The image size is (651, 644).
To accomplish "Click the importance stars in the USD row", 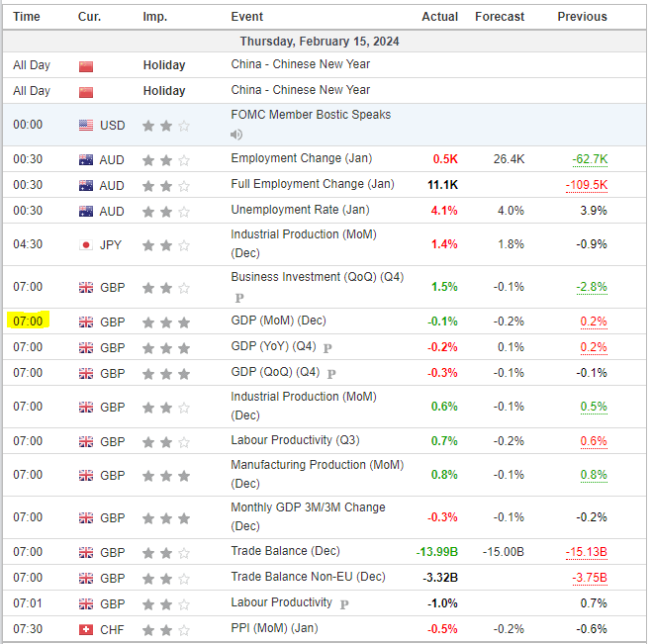I will [x=165, y=126].
